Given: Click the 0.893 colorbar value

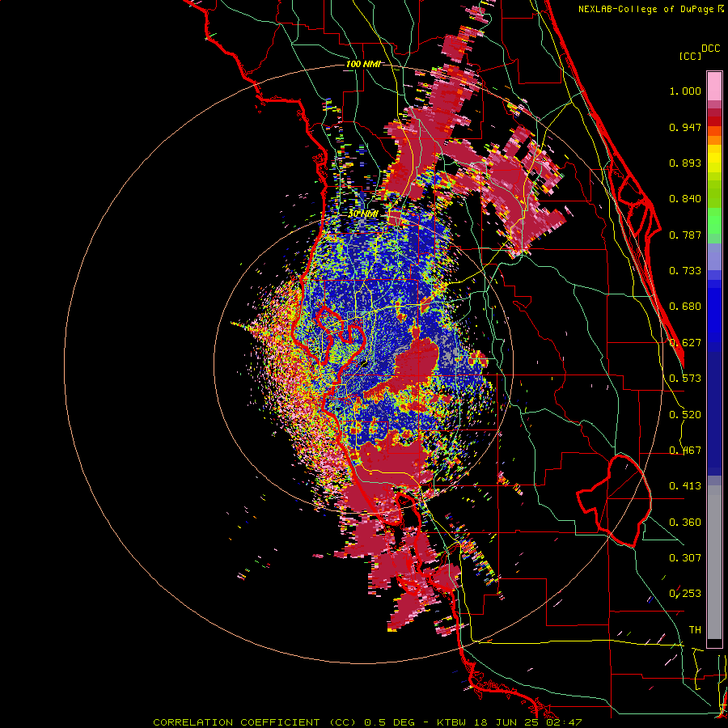Looking at the screenshot, I should [685, 163].
